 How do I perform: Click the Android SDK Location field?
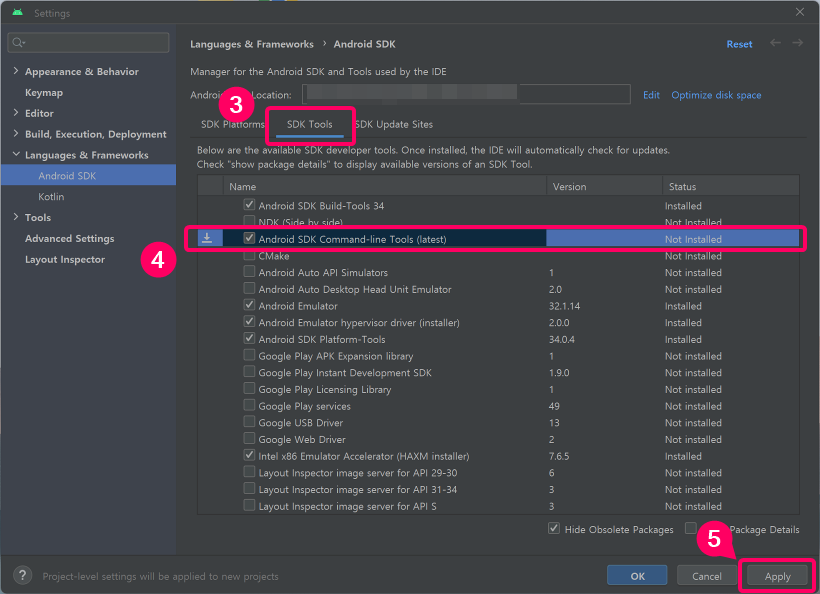point(466,95)
